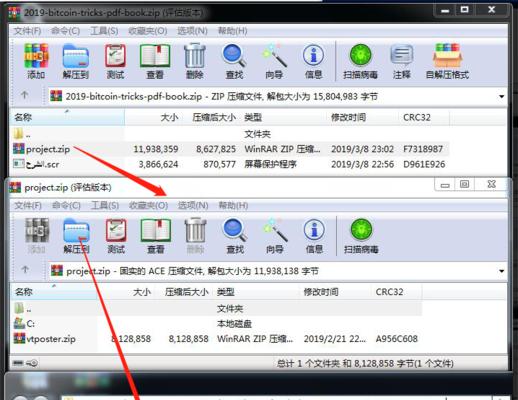Click SFX (自解压格式) icon in bitcoin-tricks window

pos(447,62)
